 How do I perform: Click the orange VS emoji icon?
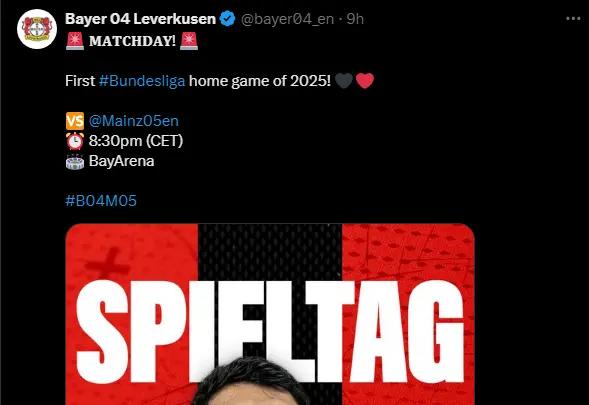tap(75, 121)
